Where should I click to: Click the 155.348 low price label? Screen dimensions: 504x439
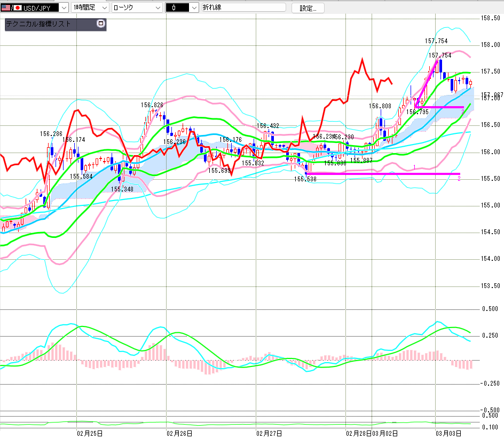(122, 189)
